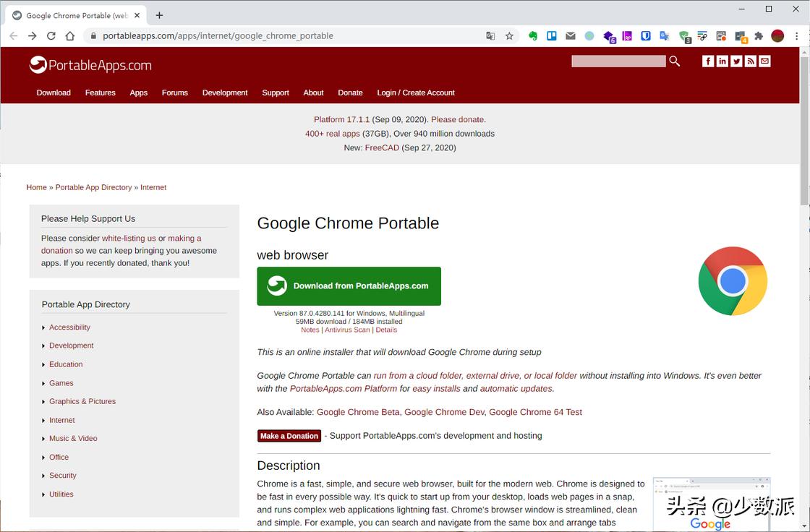The image size is (810, 532).
Task: Click Home in the breadcrumb
Action: [36, 187]
